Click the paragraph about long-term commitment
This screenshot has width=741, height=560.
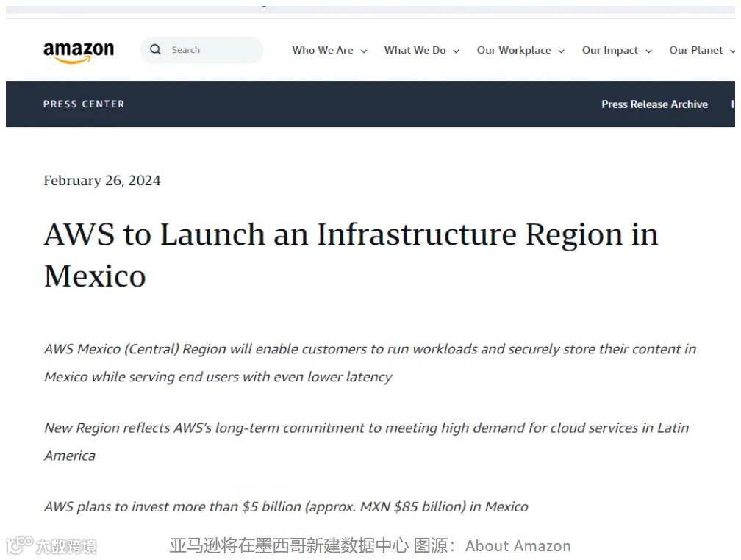[366, 442]
